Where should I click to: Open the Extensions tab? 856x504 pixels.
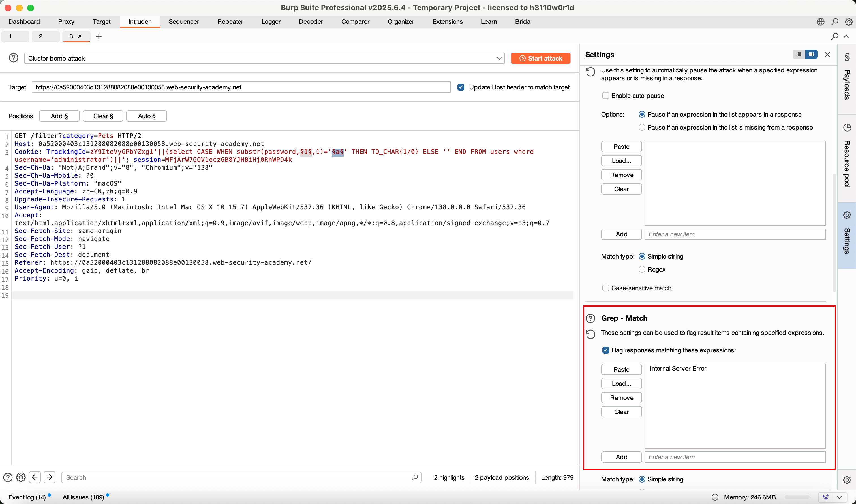[x=447, y=22]
